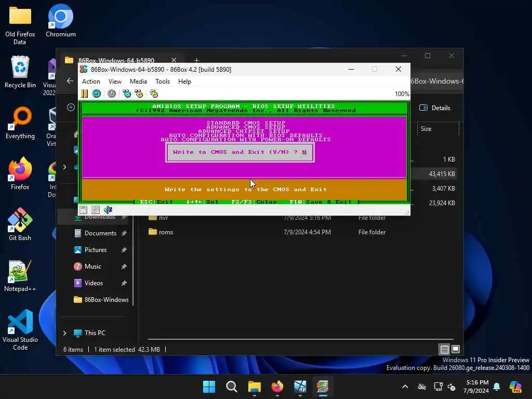The image size is (532, 399).
Task: Open taskbar Search
Action: pos(232,387)
